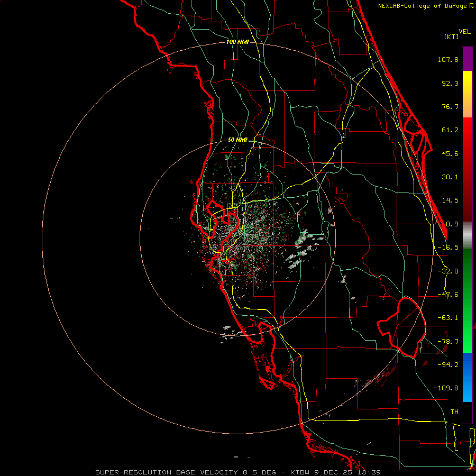Screen dimensions: 476x476
Task: Click the TH threshold label in legend
Action: pyautogui.click(x=454, y=411)
